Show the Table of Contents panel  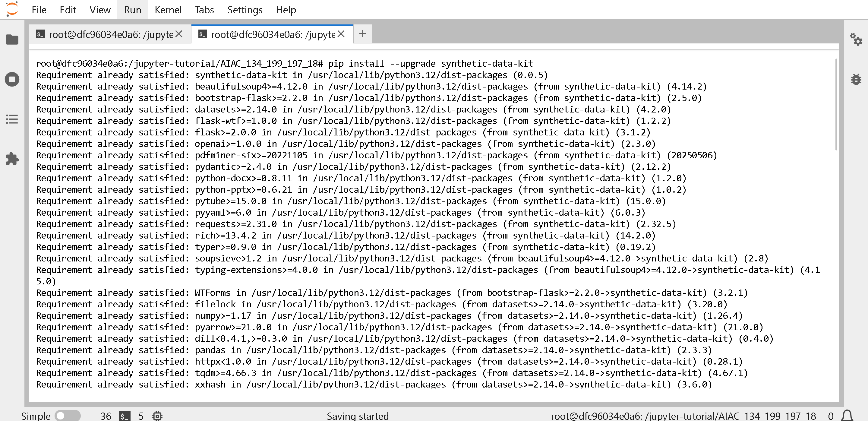[12, 119]
